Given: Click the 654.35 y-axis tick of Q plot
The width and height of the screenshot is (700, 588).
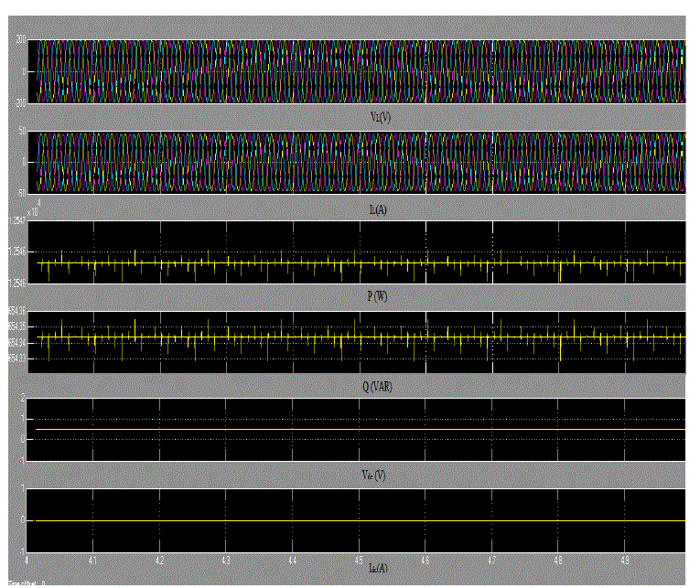Looking at the screenshot, I should point(16,326).
